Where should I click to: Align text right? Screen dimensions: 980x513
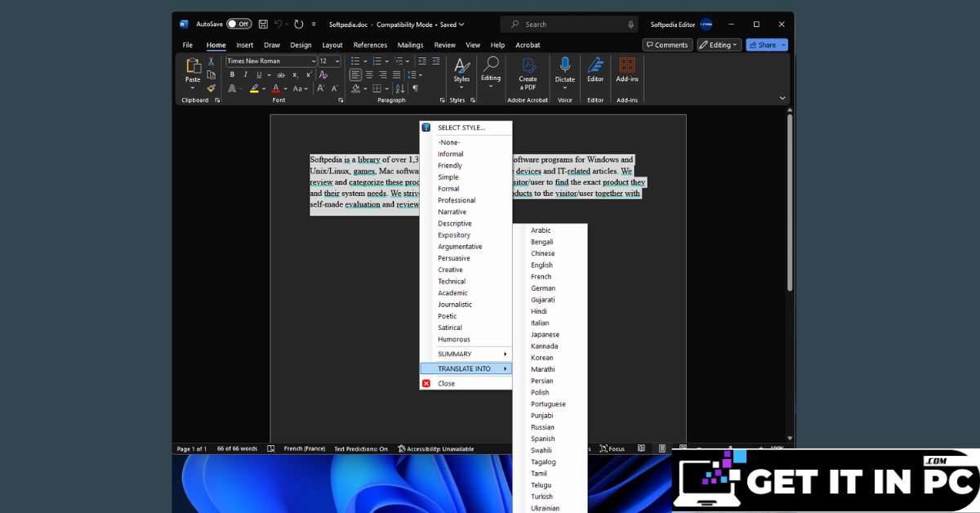pyautogui.click(x=383, y=75)
